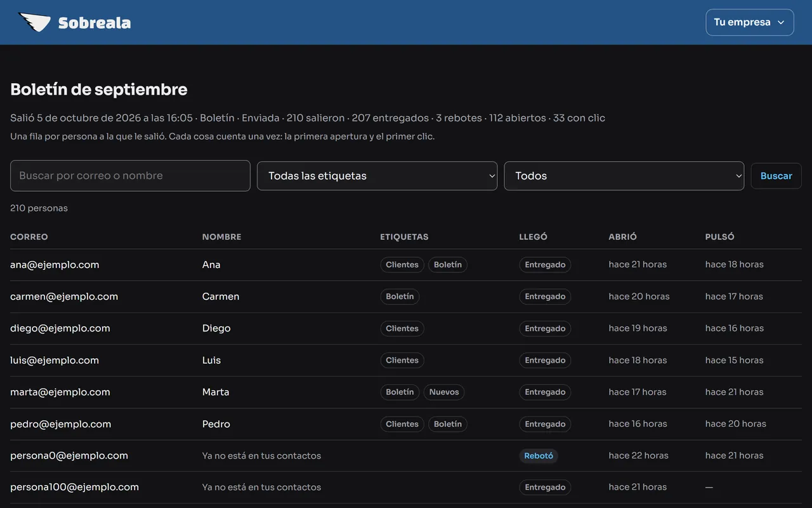Open the Tu empresa dropdown menu
The image size is (812, 508).
point(749,22)
